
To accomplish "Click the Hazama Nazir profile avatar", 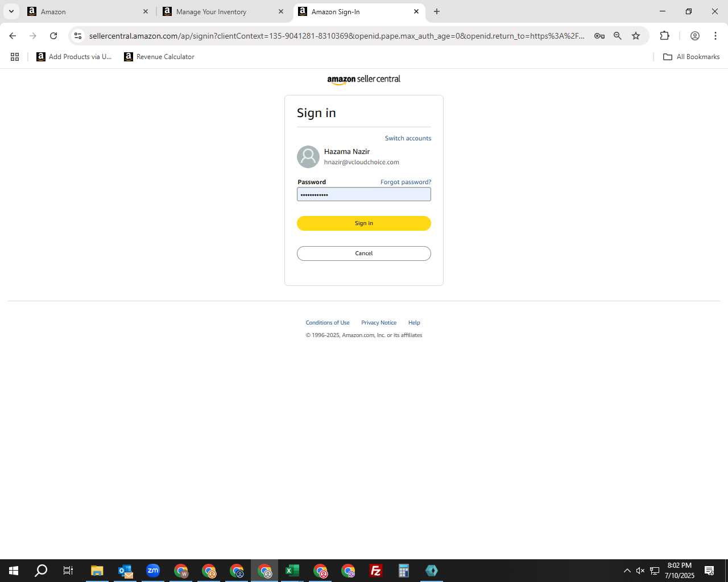I will [x=308, y=157].
